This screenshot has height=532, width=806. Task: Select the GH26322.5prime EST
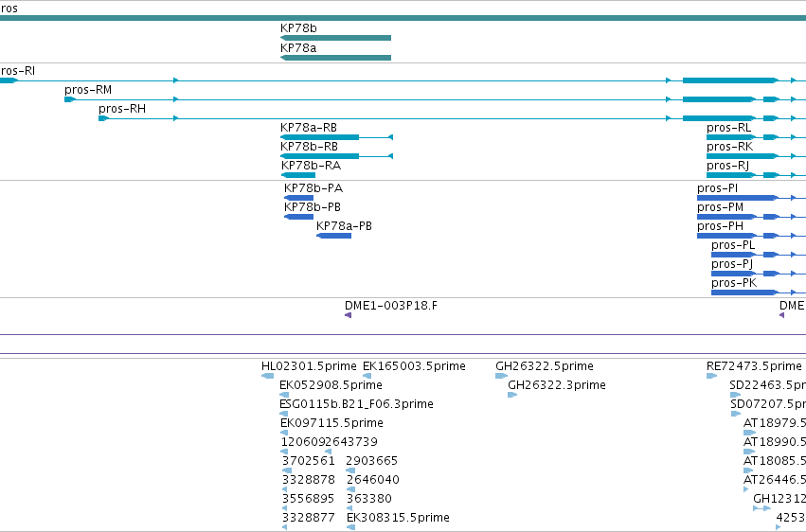(x=502, y=376)
